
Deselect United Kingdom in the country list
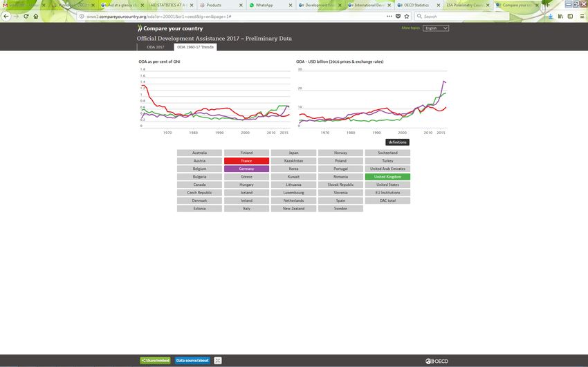tap(387, 177)
